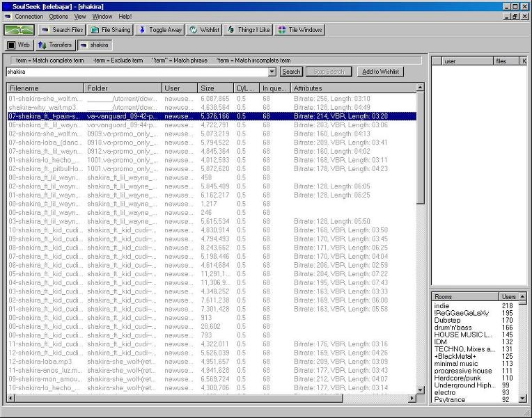Viewport: 532px width, 418px height.
Task: Click the results list scroll-up arrow
Action: point(420,88)
